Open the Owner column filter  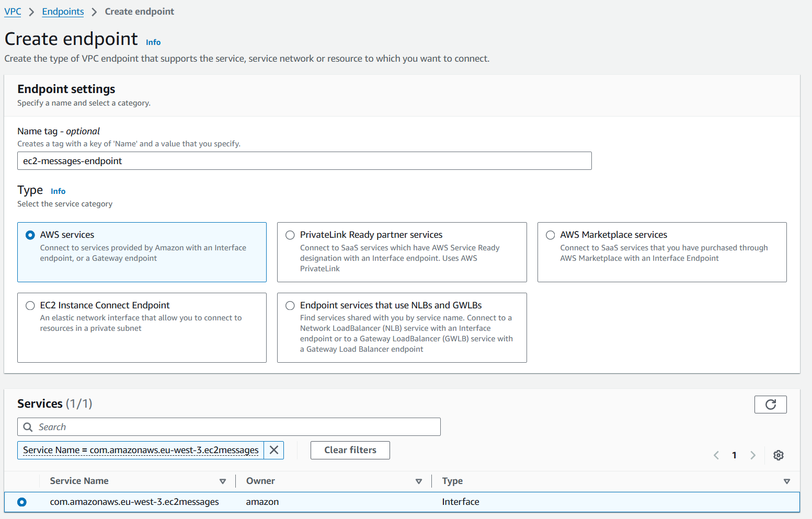[419, 480]
